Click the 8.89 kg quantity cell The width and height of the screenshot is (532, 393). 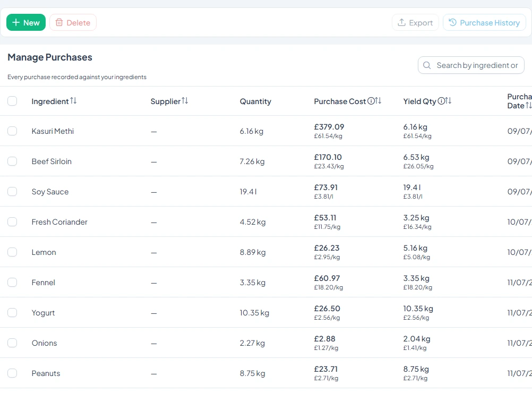pyautogui.click(x=253, y=252)
